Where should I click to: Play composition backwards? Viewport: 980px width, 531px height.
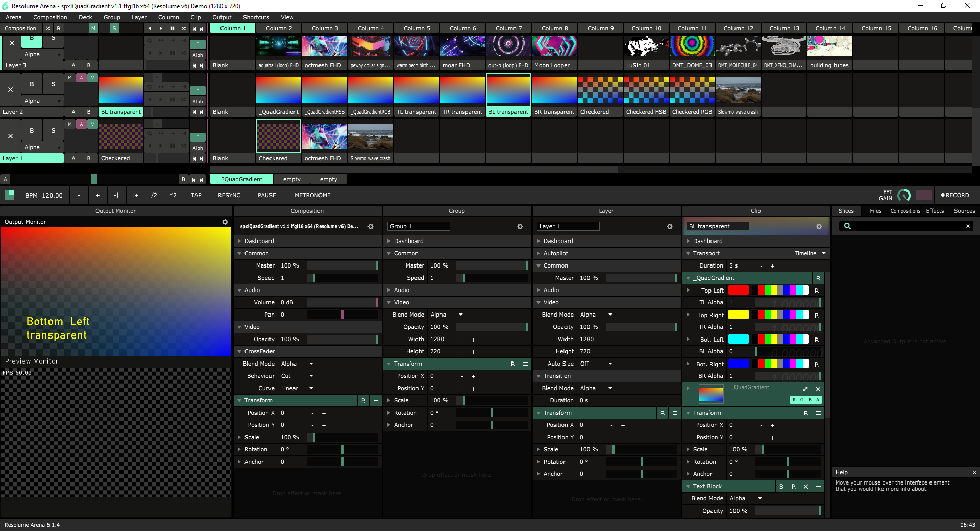(149, 29)
